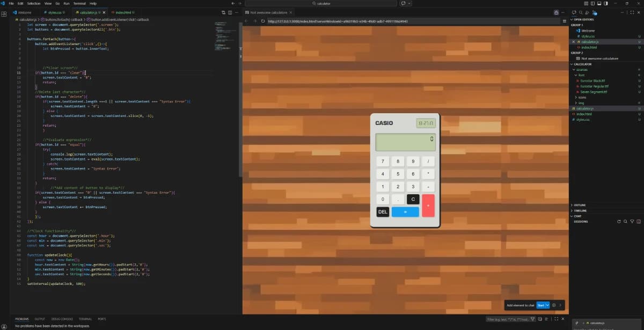Collapse the sources folder
This screenshot has height=330, width=644.
(x=606, y=70)
